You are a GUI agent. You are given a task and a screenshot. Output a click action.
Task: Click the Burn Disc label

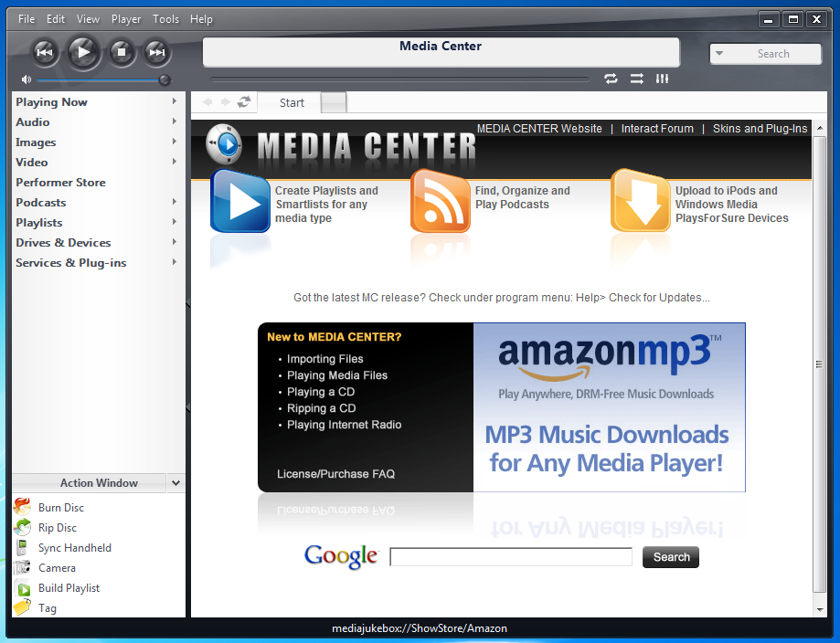coord(61,507)
